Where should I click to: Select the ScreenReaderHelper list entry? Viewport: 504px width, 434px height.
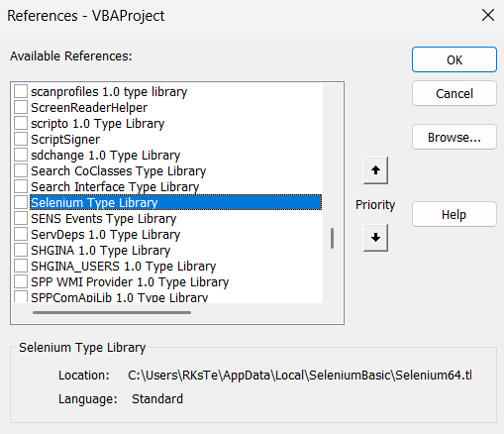coord(89,108)
